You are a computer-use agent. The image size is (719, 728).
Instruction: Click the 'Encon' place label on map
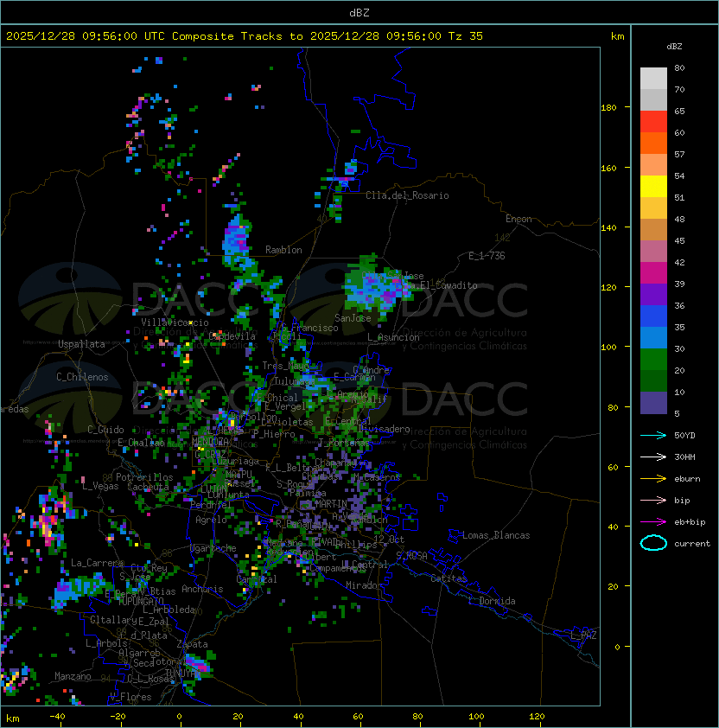[x=519, y=219]
